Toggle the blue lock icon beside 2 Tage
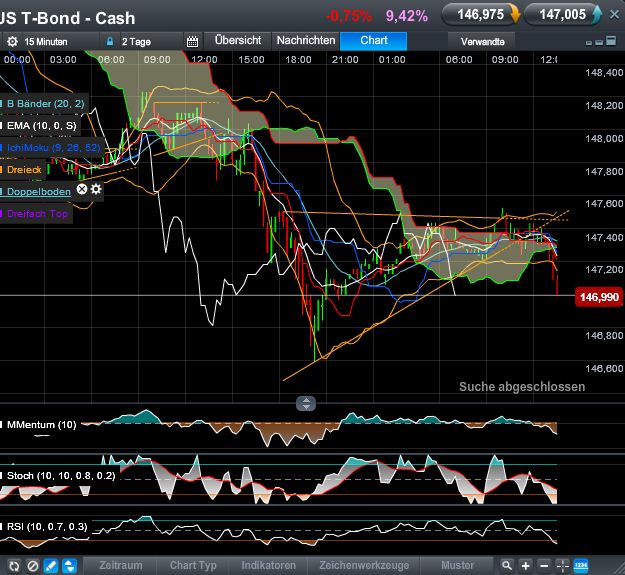The width and height of the screenshot is (625, 575). pos(110,41)
